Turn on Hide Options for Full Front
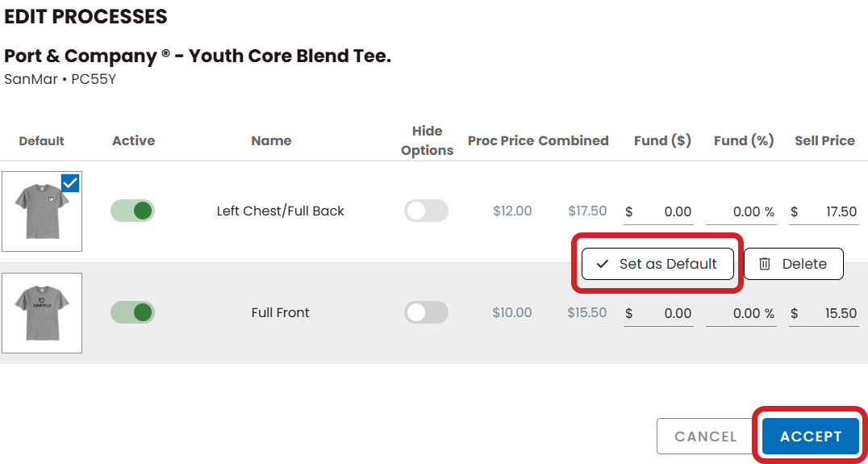The width and height of the screenshot is (868, 464). click(426, 312)
